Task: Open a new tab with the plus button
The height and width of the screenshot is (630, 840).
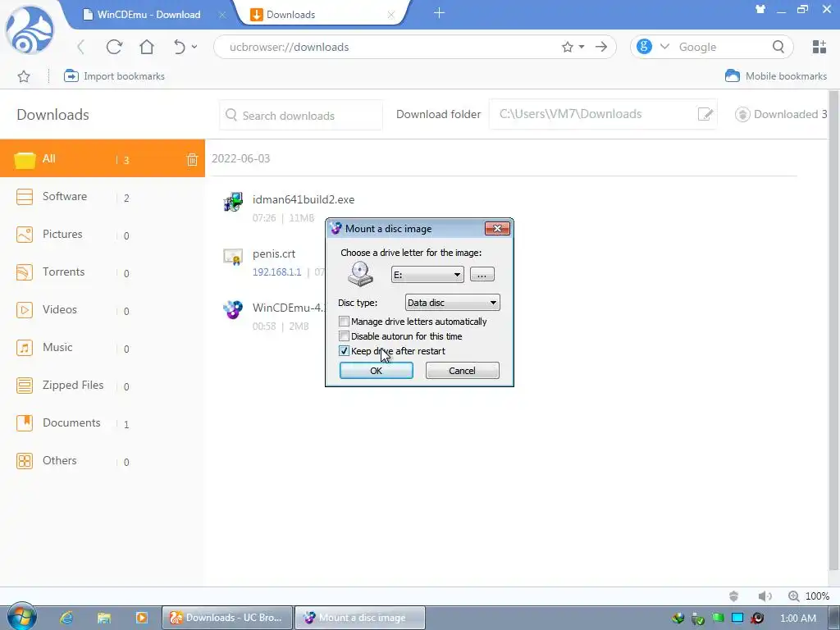Action: click(440, 13)
